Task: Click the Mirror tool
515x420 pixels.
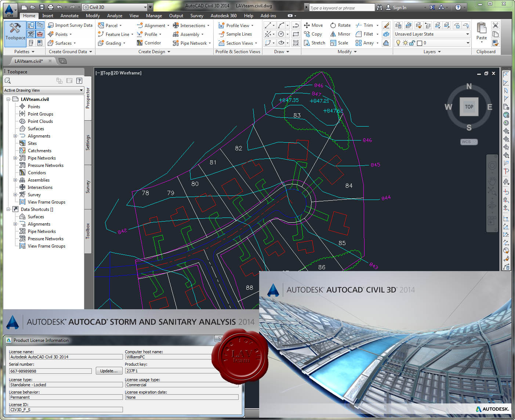Action: coord(340,34)
